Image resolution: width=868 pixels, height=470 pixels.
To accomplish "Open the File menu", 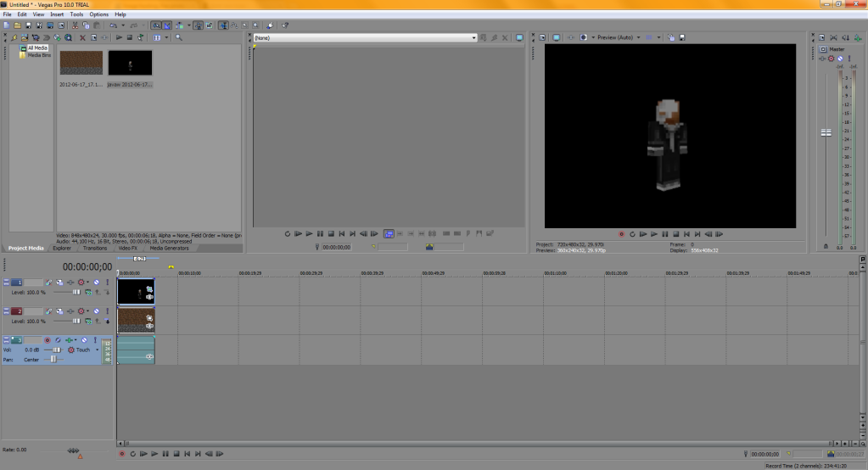I will [x=7, y=14].
